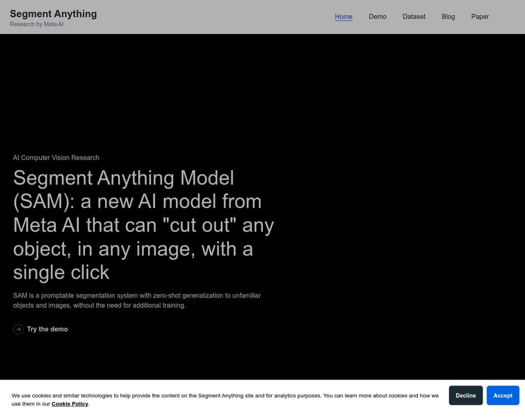The image size is (525, 420).
Task: Click the Try the demo link text
Action: [48, 329]
